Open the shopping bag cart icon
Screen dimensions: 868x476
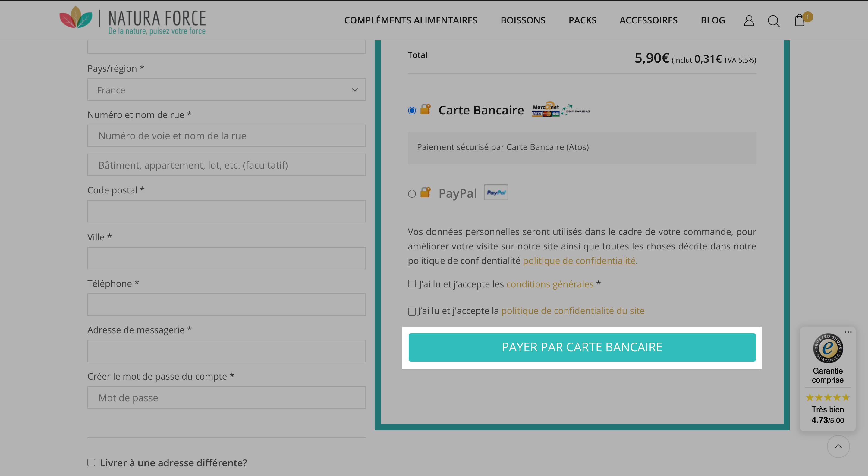(x=800, y=20)
